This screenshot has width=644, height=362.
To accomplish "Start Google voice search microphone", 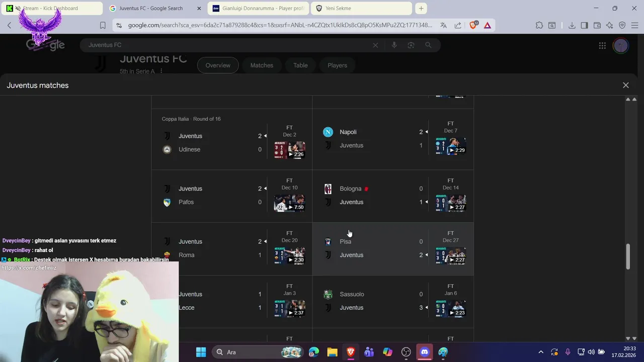I will tap(394, 45).
